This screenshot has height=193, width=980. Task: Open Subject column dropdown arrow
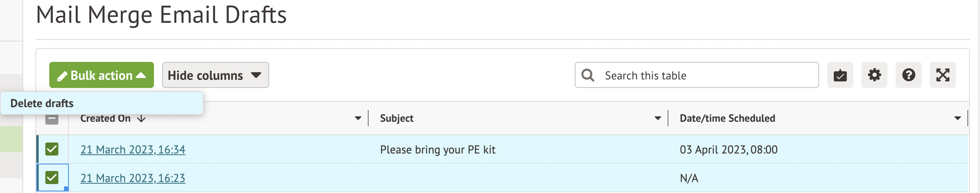pos(658,118)
